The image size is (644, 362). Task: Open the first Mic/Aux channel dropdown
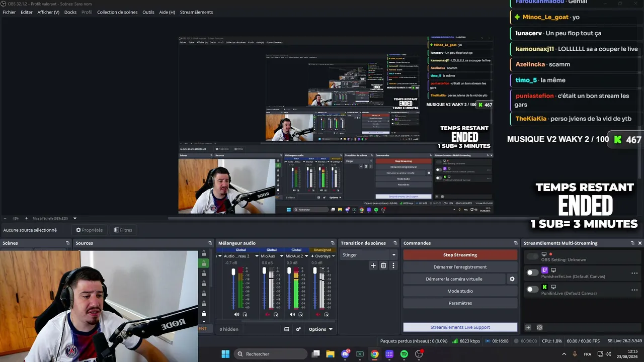point(282,256)
